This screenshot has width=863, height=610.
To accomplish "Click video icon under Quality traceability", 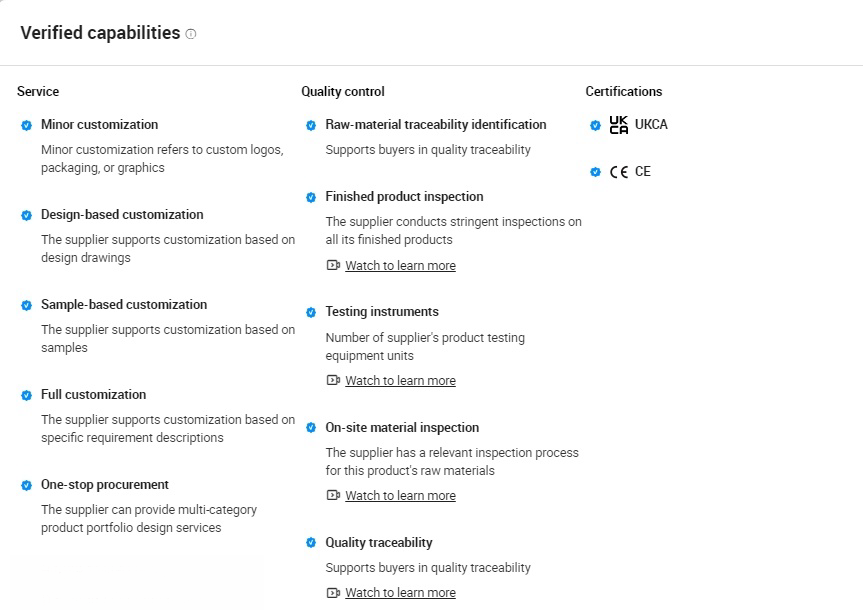I will click(333, 593).
